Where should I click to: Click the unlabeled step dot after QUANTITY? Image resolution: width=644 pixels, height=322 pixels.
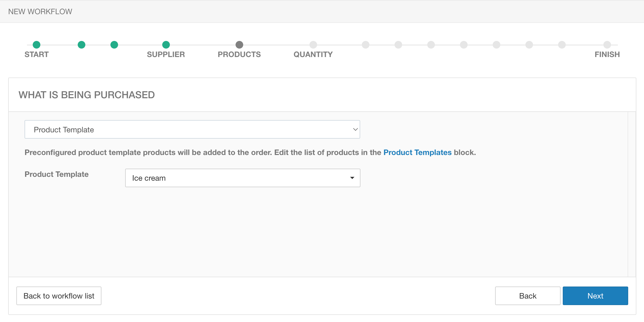[x=366, y=45]
